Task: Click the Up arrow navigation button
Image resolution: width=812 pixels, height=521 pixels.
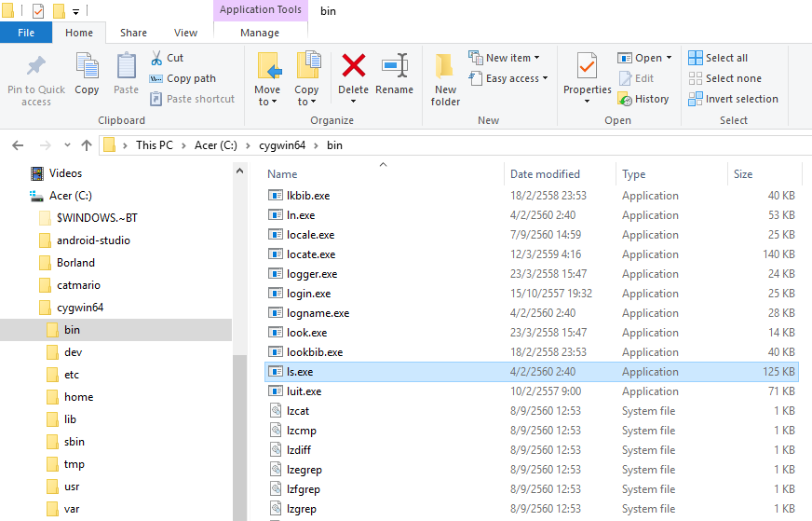Action: (87, 145)
